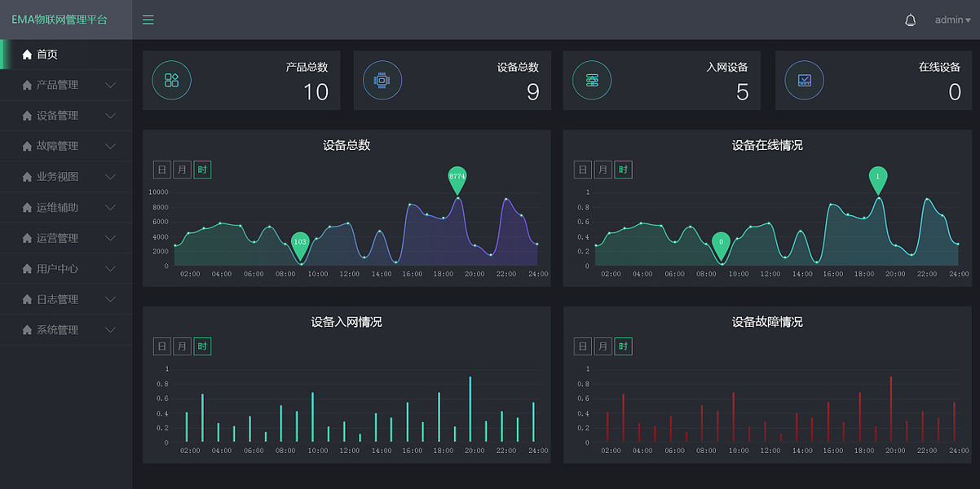This screenshot has height=489, width=980.
Task: Click the 首页 home icon in the sidebar
Action: tap(27, 55)
